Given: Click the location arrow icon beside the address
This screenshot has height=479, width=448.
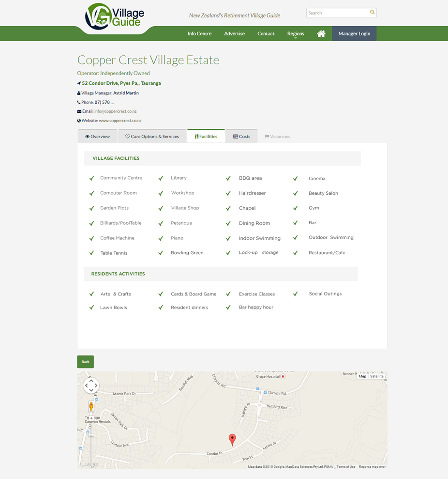Looking at the screenshot, I should coord(78,83).
